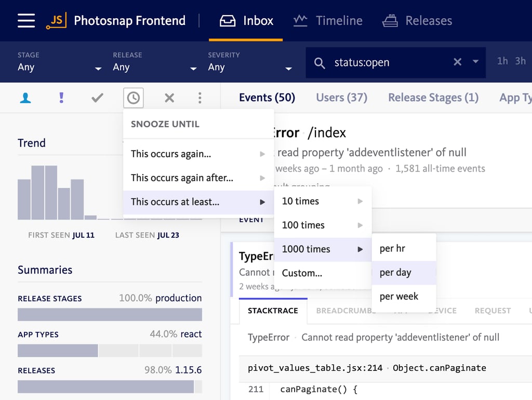The height and width of the screenshot is (400, 532).
Task: Click the Release Stages production progress bar
Action: (110, 315)
